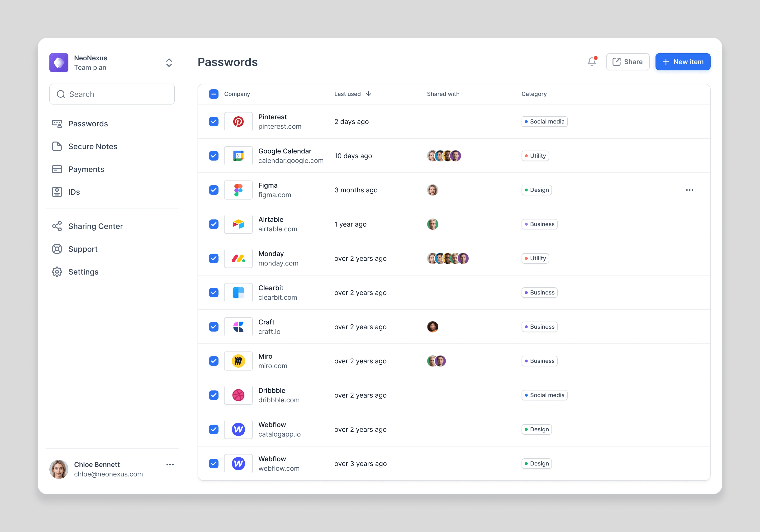Screen dimensions: 760x532
Task: Click the NeoNexus workspace logo
Action: pyautogui.click(x=59, y=62)
